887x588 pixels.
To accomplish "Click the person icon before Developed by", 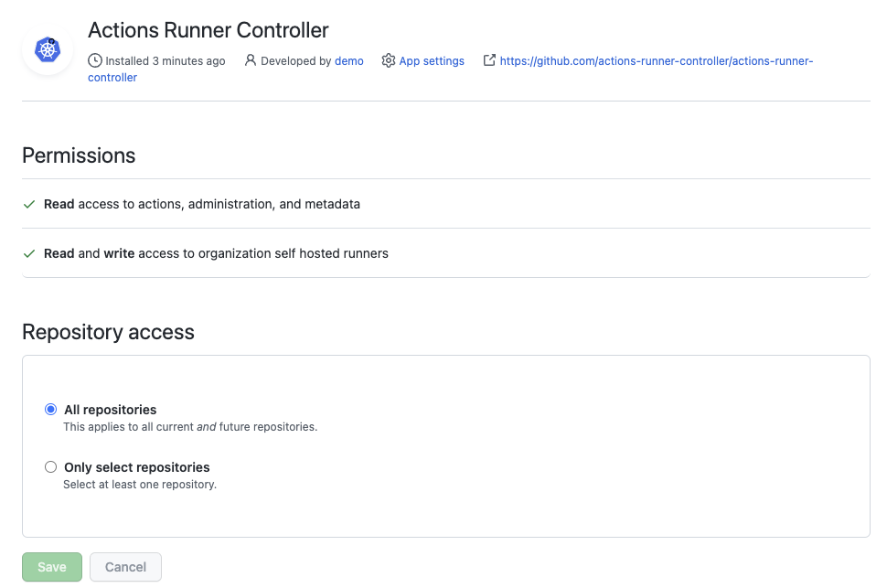I will click(250, 60).
